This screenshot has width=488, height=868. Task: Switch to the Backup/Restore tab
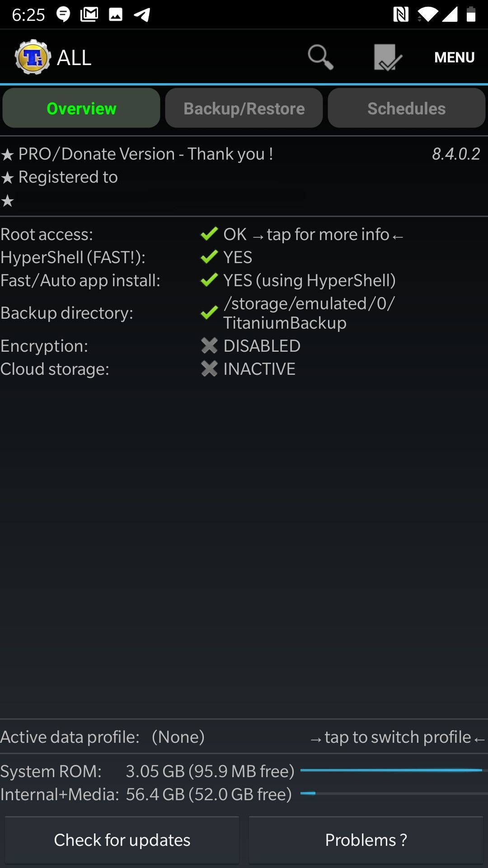click(x=244, y=108)
